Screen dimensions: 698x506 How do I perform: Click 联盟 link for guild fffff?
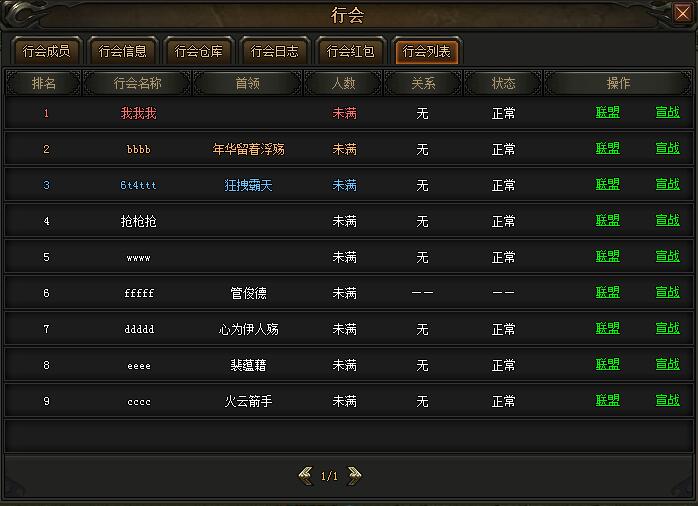pyautogui.click(x=608, y=292)
